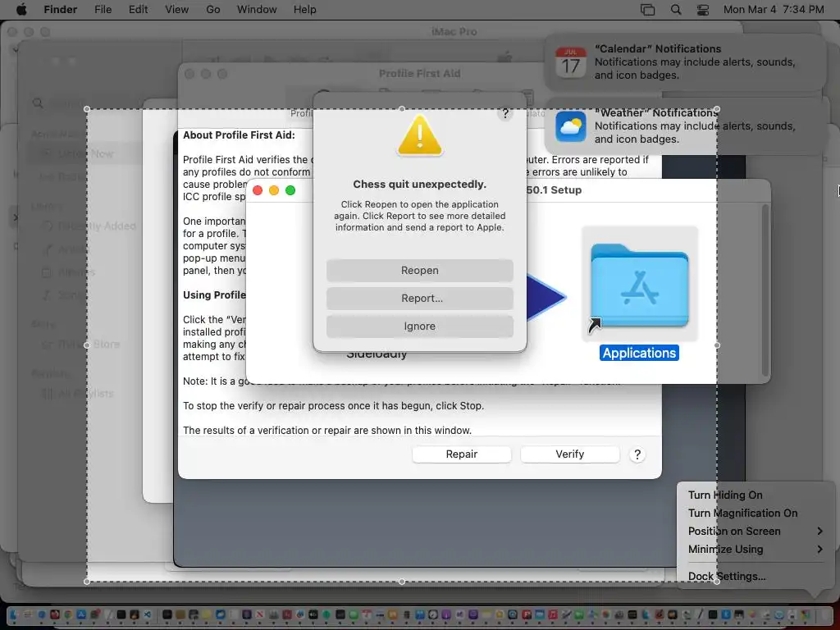Open the Apple menu

[x=21, y=10]
